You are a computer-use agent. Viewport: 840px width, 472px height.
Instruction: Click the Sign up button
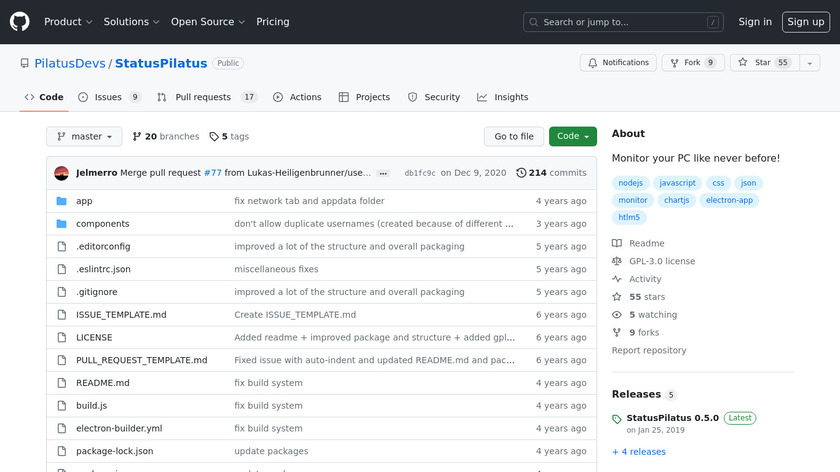click(805, 22)
